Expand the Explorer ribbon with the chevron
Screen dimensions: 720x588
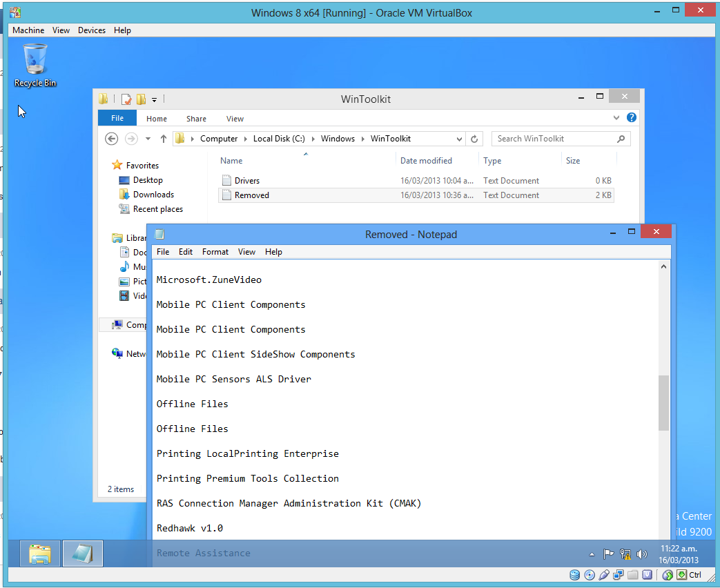(616, 118)
